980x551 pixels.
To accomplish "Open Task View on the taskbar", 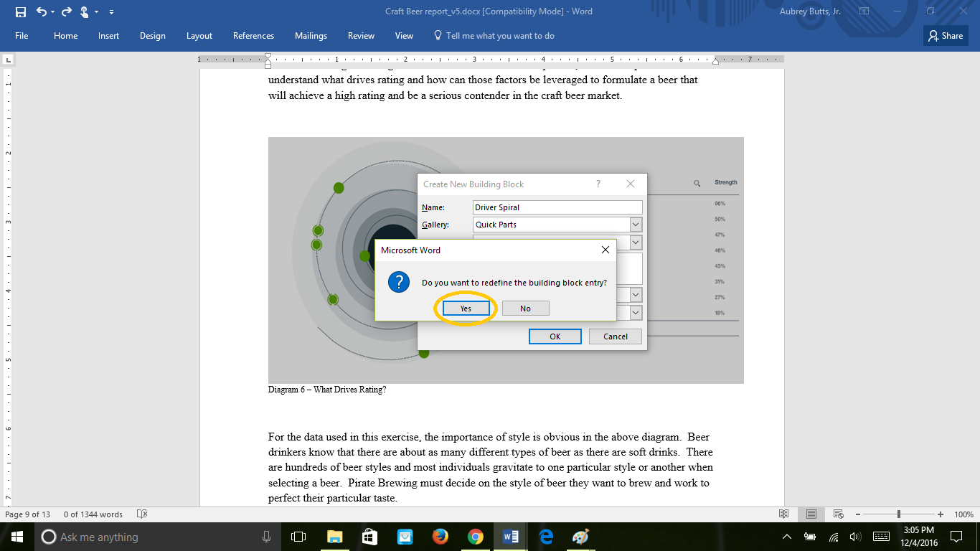I will 298,537.
